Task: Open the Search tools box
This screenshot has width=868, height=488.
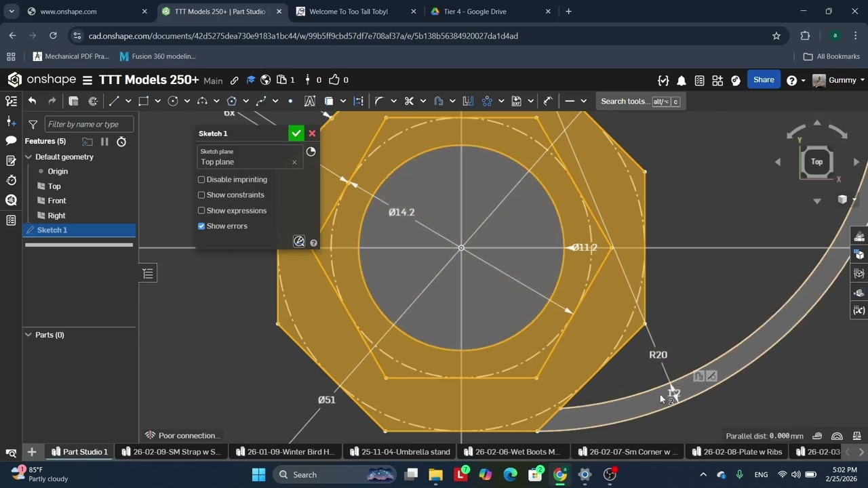Action: point(639,102)
